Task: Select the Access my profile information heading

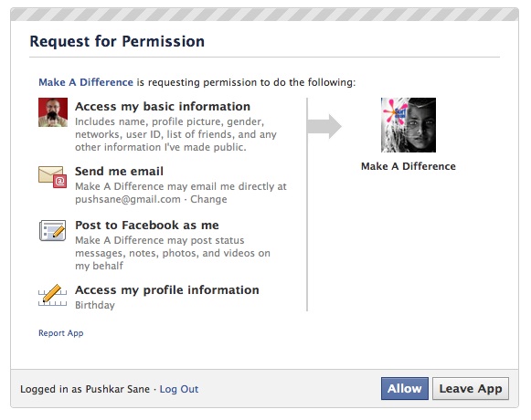Action: click(x=167, y=290)
